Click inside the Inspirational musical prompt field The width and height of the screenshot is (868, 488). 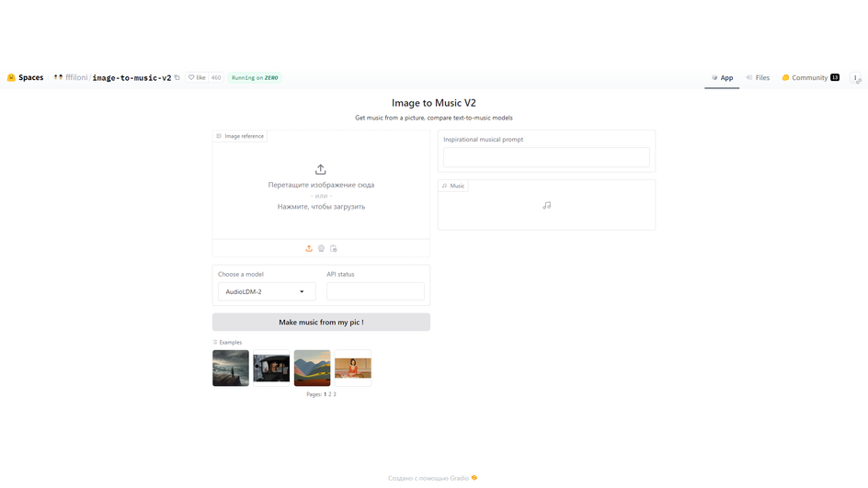546,157
